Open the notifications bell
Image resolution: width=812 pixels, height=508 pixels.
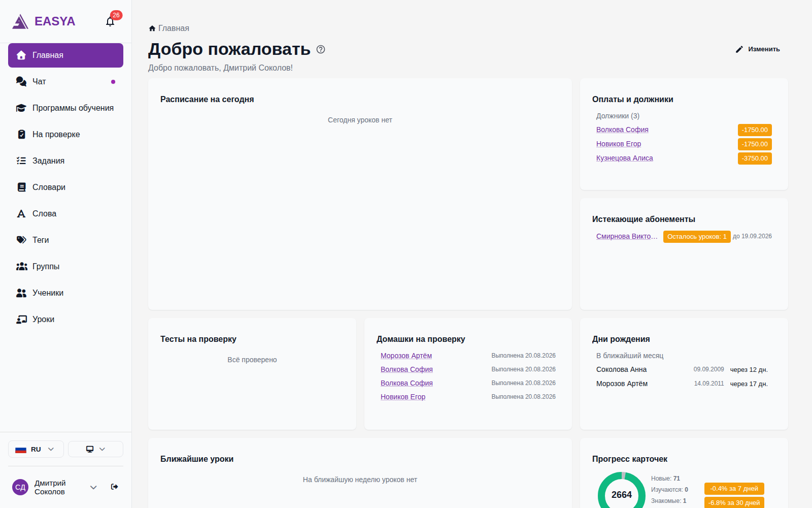pos(110,21)
